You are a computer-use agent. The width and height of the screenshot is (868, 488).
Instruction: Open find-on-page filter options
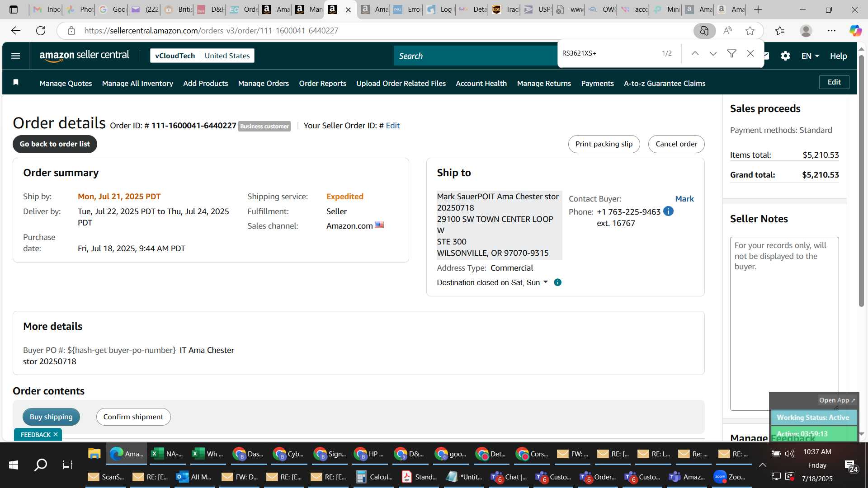point(731,53)
